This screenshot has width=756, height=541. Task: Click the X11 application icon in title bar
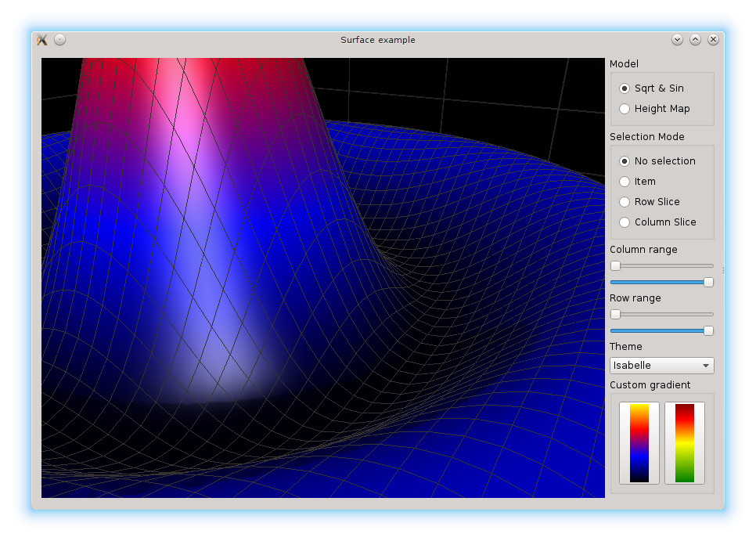pyautogui.click(x=42, y=40)
